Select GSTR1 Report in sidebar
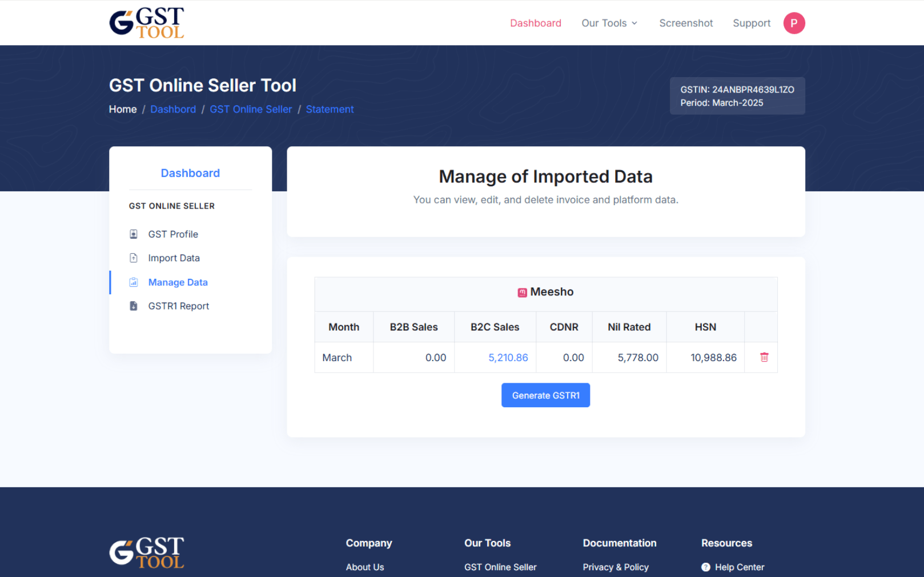The height and width of the screenshot is (577, 924). [178, 306]
